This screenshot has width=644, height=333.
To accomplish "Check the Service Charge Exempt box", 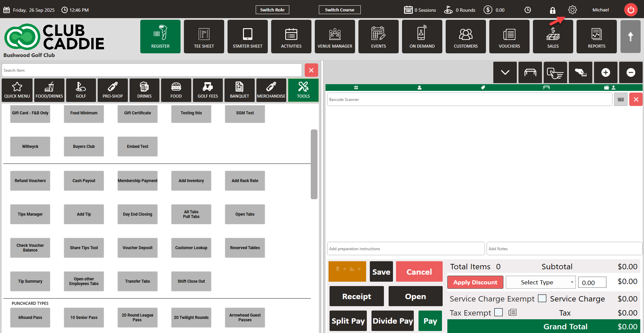I will (542, 298).
